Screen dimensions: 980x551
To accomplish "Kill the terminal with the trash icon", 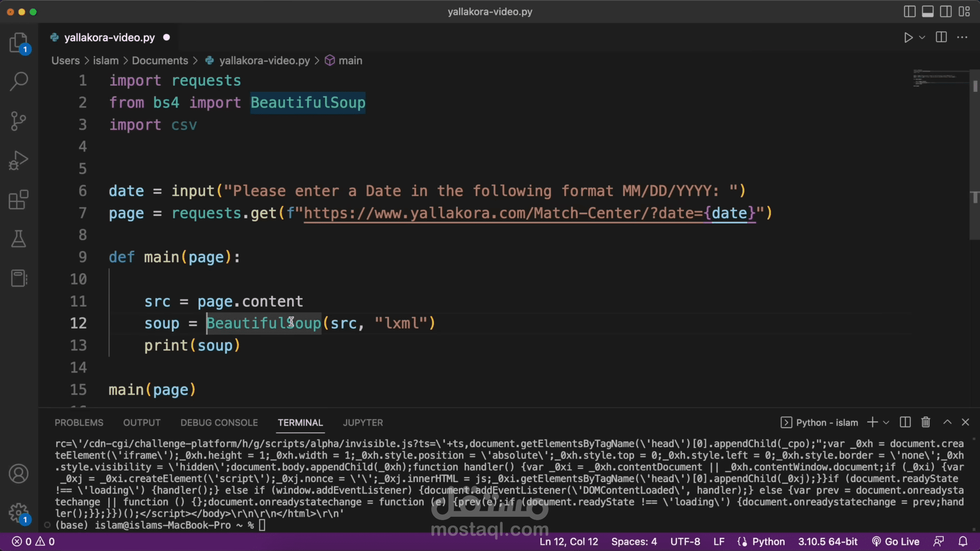I will [x=925, y=422].
